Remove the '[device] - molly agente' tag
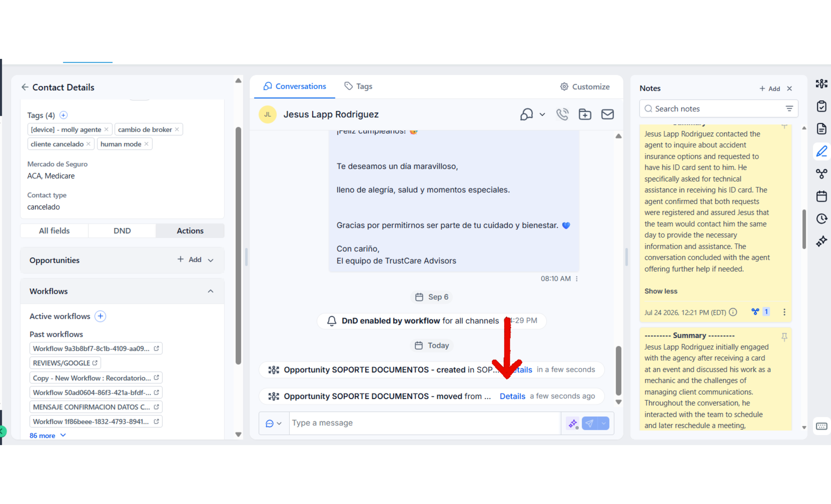Viewport: 831px width, 504px height. [x=106, y=129]
